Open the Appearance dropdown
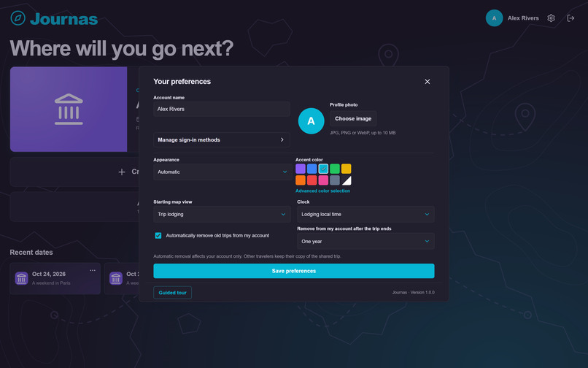 pyautogui.click(x=223, y=172)
